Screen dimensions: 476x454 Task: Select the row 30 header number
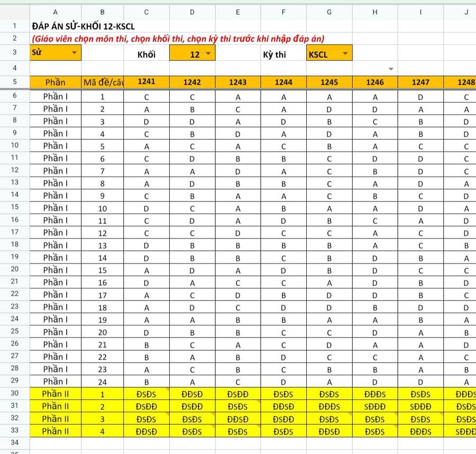click(x=14, y=394)
